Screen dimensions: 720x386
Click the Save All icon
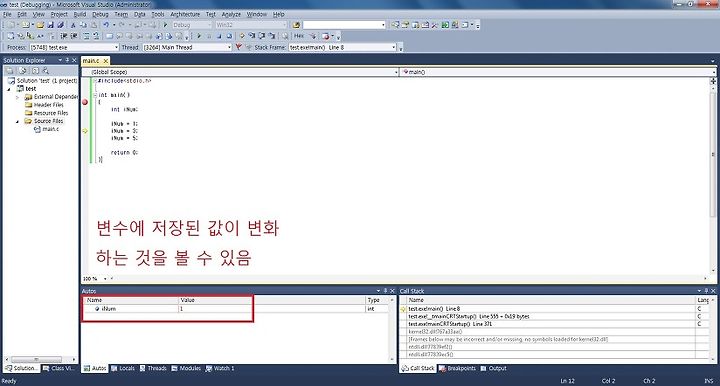(60, 25)
